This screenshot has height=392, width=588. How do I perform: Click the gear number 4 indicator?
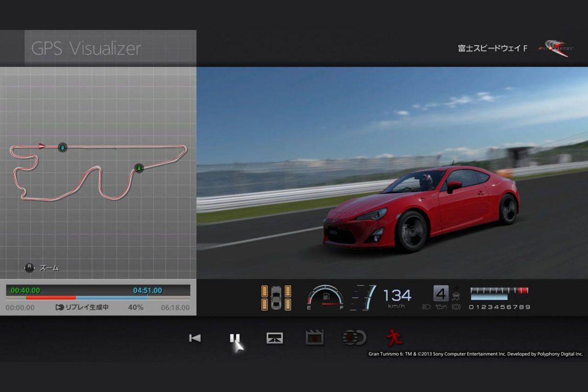click(x=441, y=294)
